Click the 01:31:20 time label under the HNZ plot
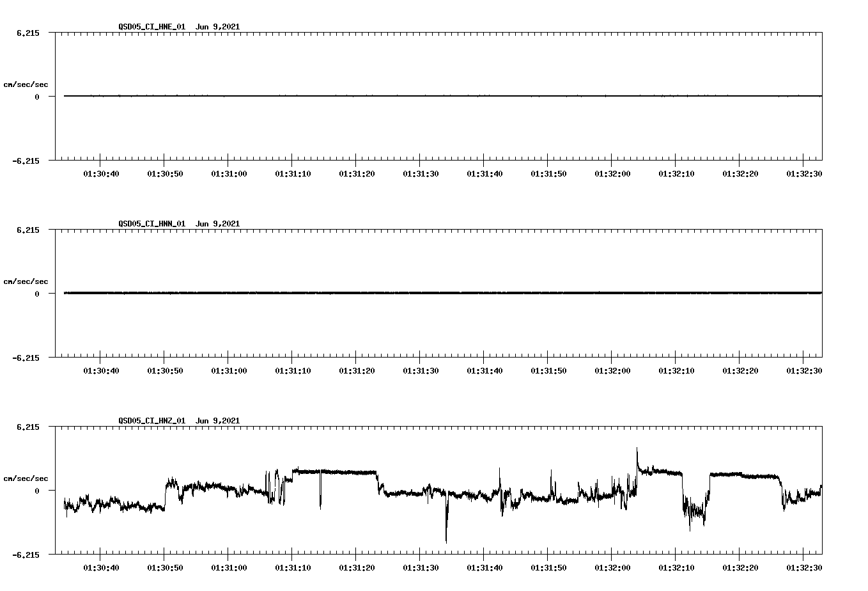Screen dimensions: 868x591 (x=357, y=568)
